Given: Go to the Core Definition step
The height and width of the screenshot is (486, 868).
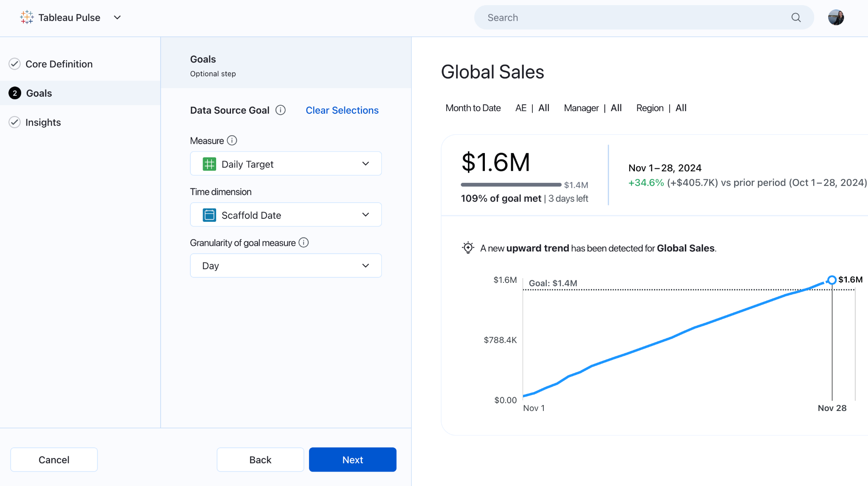Looking at the screenshot, I should tap(59, 64).
